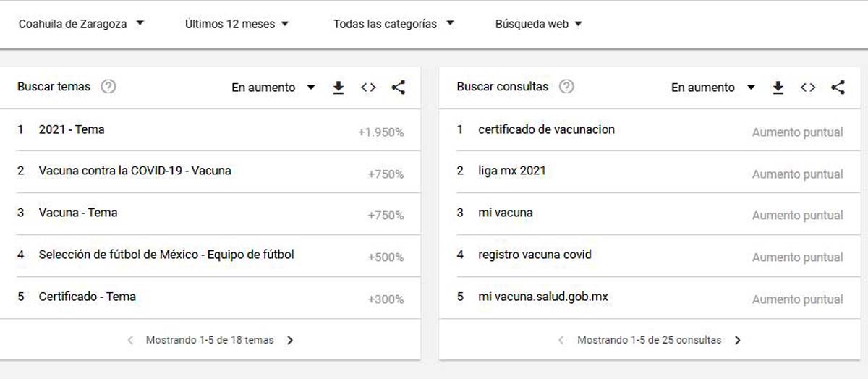Share the Buscar consultas panel
868x379 pixels.
[x=838, y=88]
